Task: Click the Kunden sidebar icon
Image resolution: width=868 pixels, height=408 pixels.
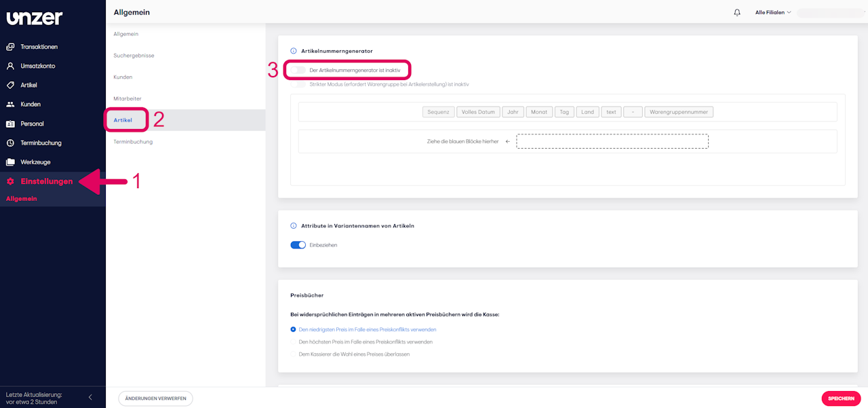Action: 31,104
